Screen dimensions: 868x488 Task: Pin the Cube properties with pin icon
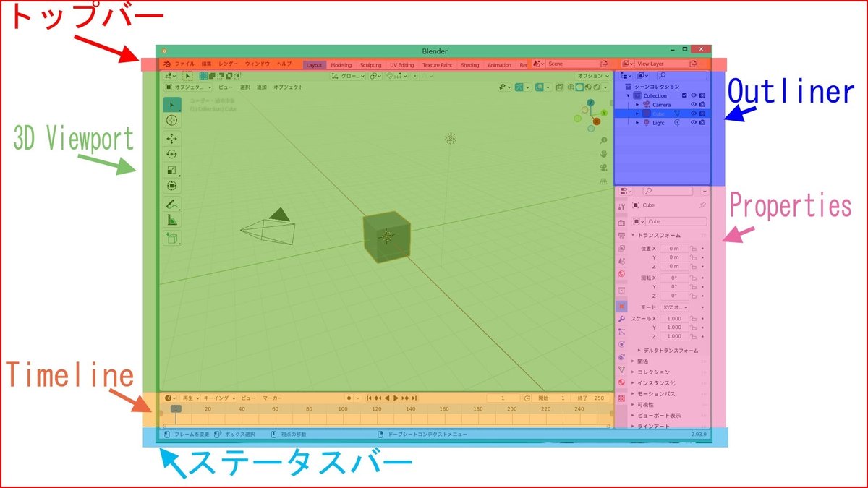click(x=702, y=205)
